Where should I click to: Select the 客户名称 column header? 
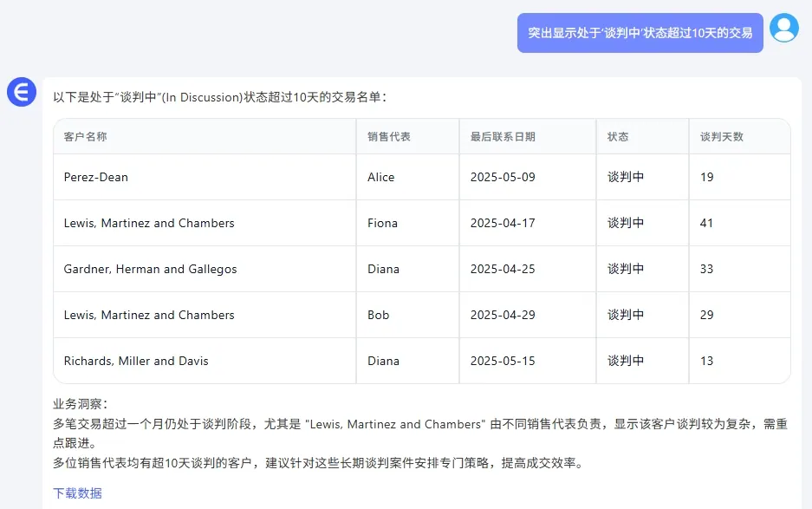click(x=205, y=136)
